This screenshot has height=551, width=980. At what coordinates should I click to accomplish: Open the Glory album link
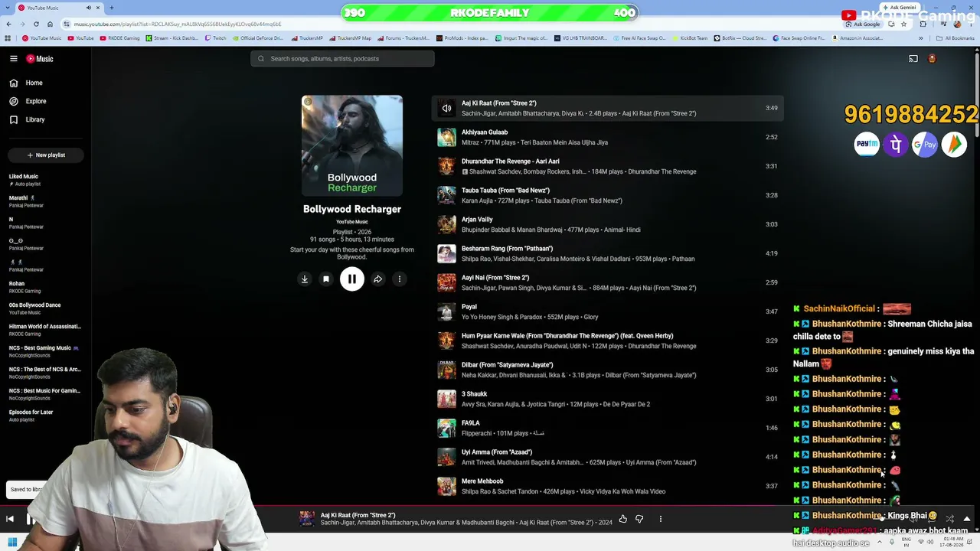(x=590, y=317)
